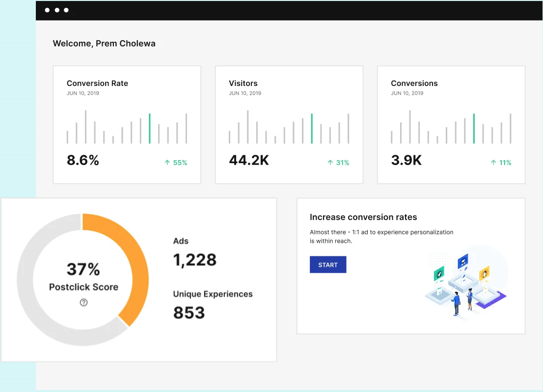Click the isometric personalization illustration
This screenshot has width=543, height=392.
466,283
